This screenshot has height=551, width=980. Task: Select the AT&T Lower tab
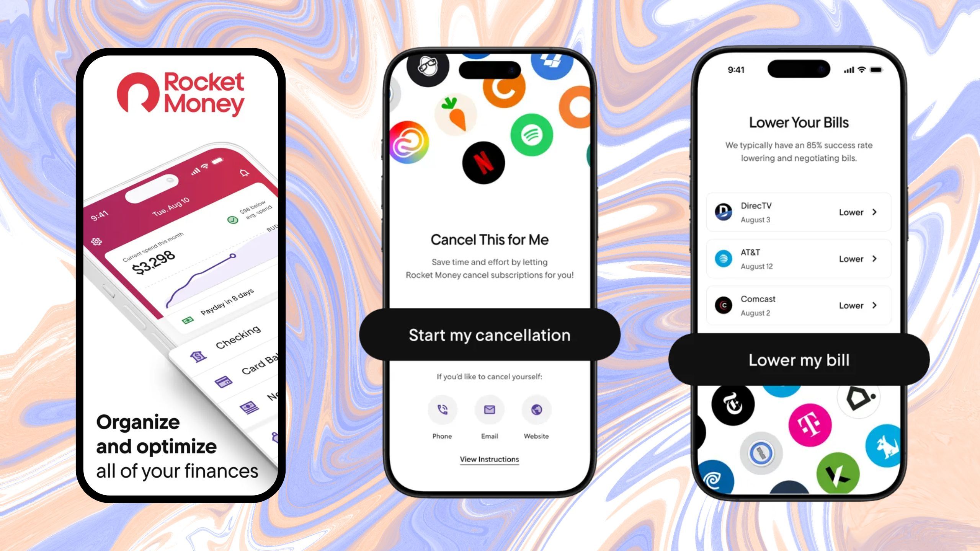859,258
